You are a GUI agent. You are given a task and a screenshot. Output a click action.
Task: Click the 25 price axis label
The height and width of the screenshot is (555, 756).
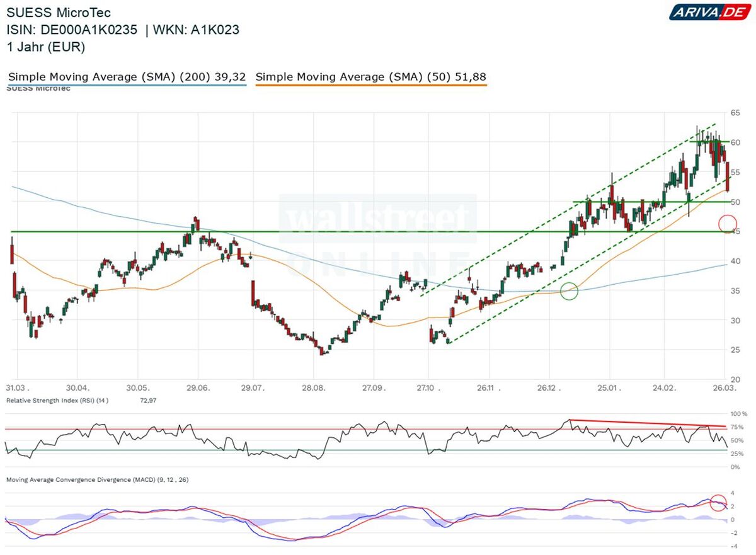point(735,350)
